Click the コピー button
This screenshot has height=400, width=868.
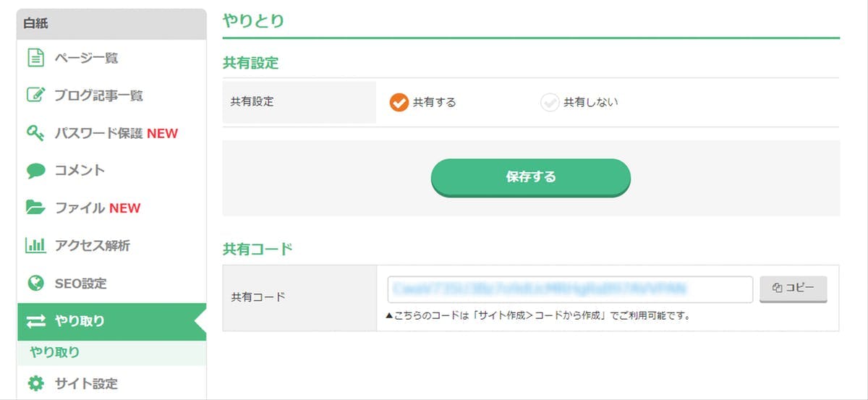(x=793, y=289)
